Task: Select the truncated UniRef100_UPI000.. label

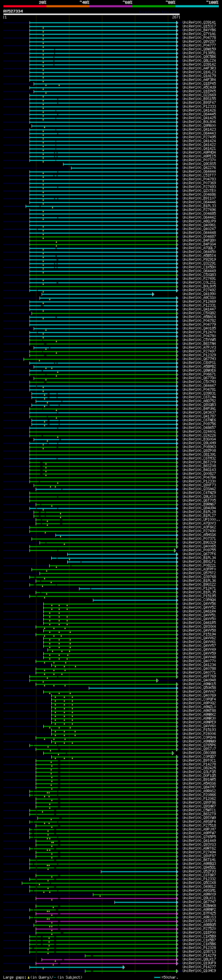Action: [201, 520]
